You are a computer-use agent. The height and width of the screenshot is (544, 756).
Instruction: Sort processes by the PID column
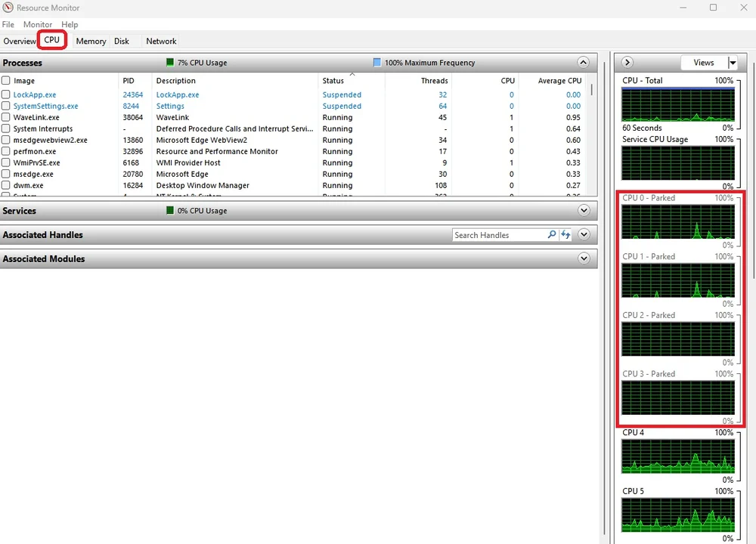[x=129, y=81]
